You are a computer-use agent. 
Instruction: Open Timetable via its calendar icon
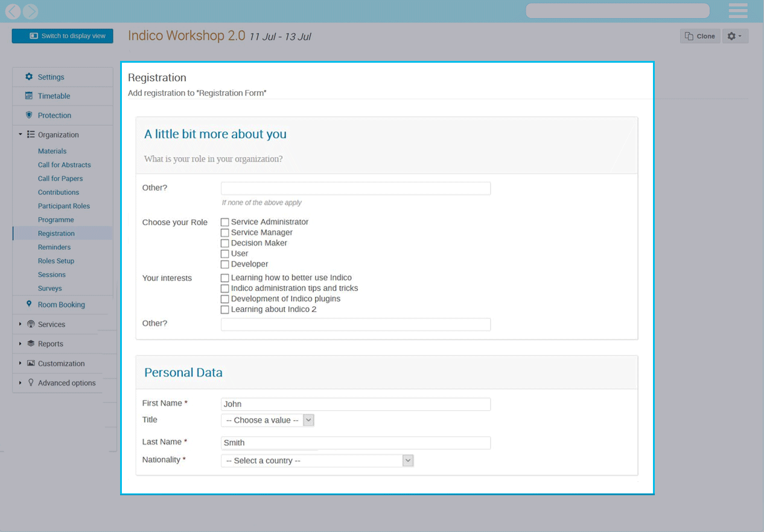pyautogui.click(x=29, y=96)
